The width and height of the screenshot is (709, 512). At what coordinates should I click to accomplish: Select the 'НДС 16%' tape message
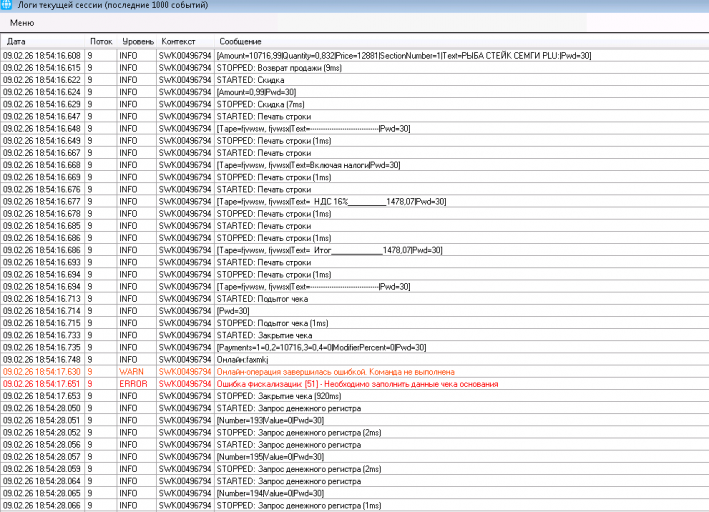[x=331, y=202]
